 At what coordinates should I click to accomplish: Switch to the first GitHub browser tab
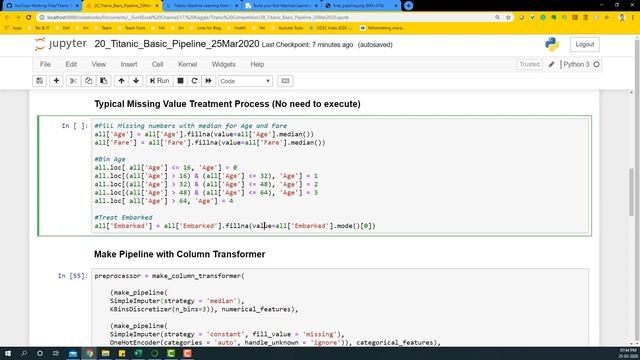[x=41, y=6]
